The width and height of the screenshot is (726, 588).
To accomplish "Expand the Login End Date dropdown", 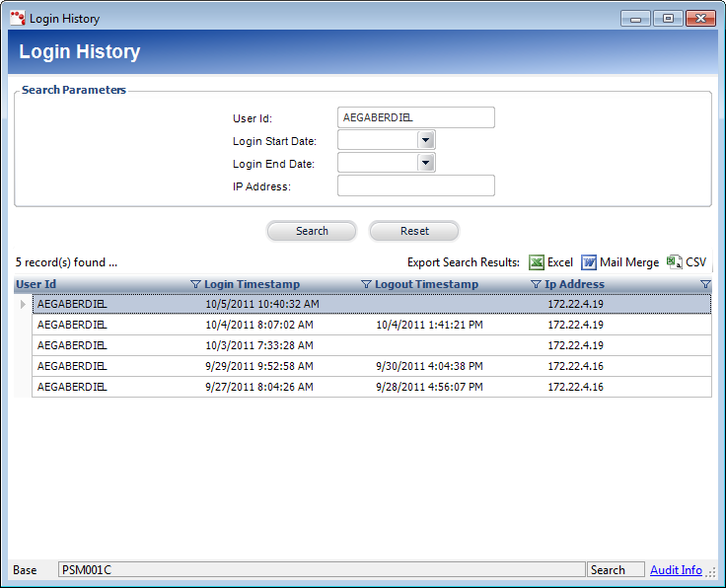I will pos(425,163).
